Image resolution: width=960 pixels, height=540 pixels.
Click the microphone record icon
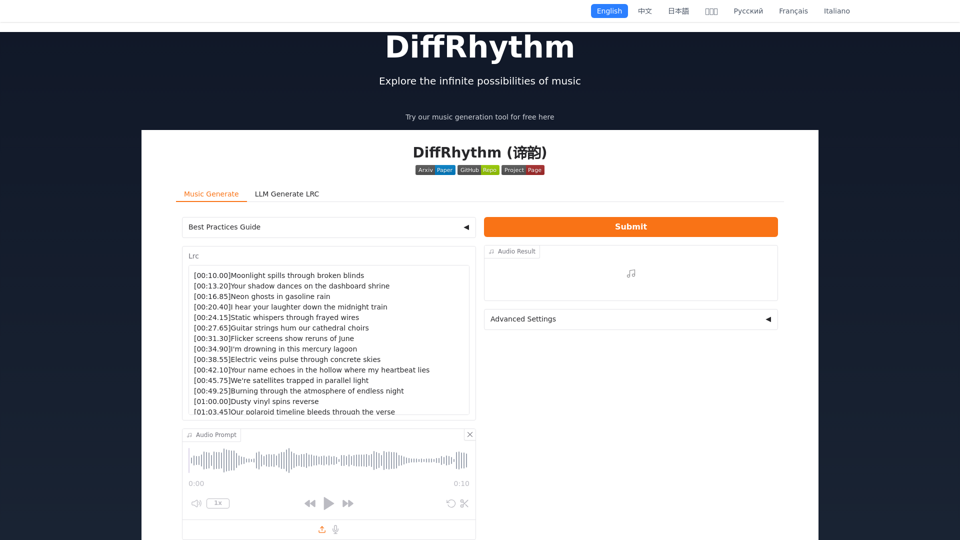click(x=336, y=530)
